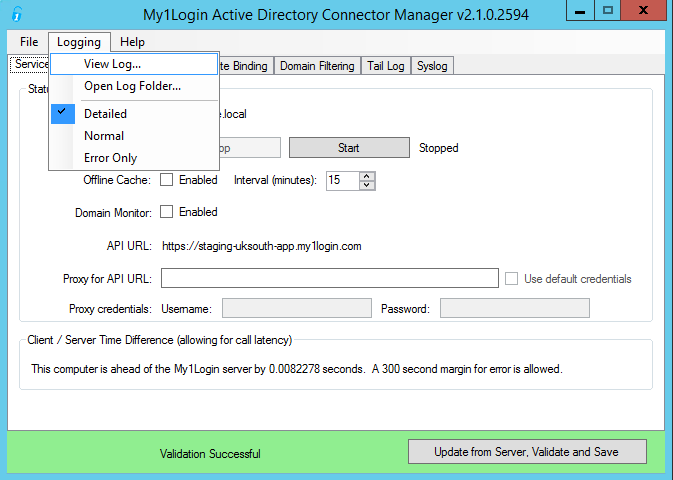Switch to the Service tab
The height and width of the screenshot is (480, 673).
tap(29, 64)
